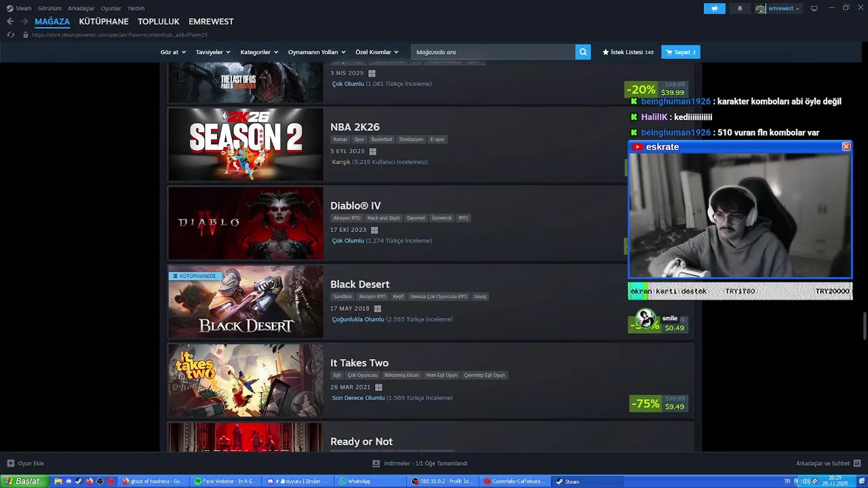The height and width of the screenshot is (488, 868).
Task: Select the Basketbol tag on NBA 2K26
Action: [382, 140]
